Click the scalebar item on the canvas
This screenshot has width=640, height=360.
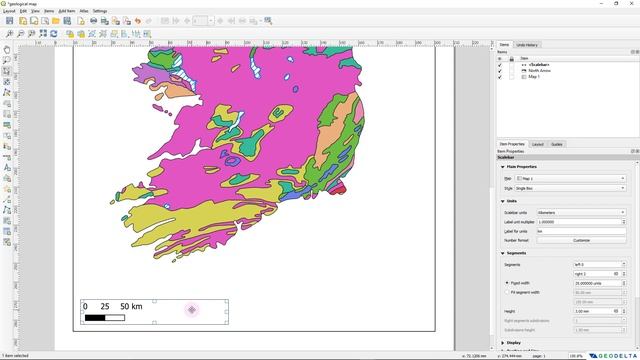[154, 312]
